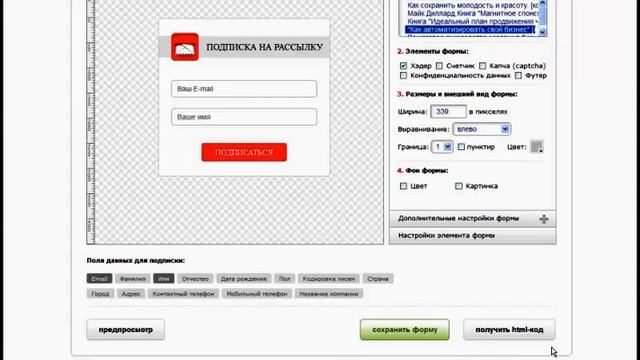The height and width of the screenshot is (360, 640).
Task: Add the Пол data field
Action: (284, 279)
